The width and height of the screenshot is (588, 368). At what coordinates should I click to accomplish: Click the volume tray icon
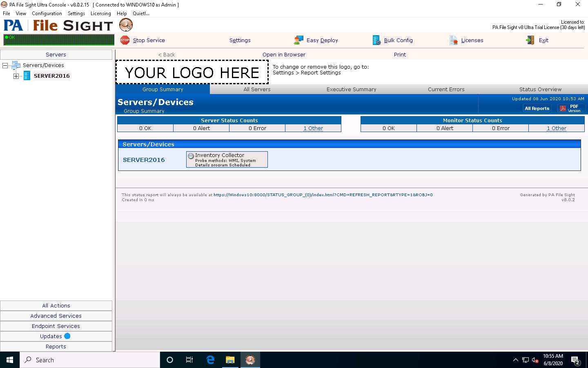[535, 360]
